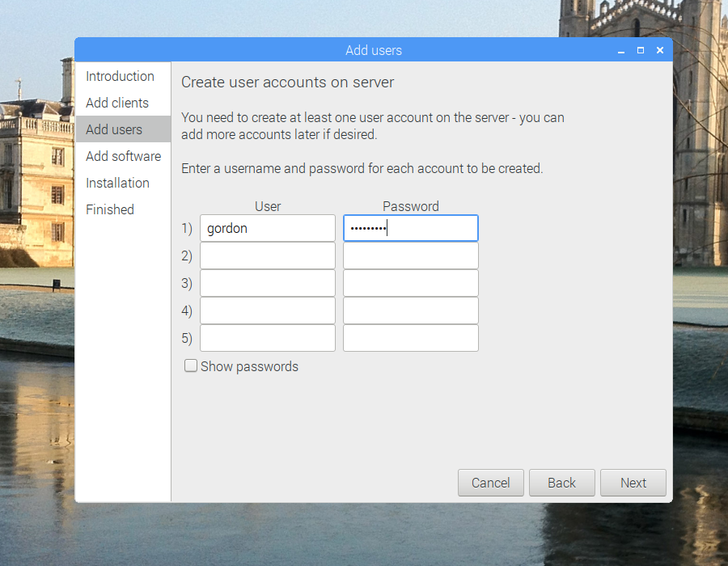Select the Finished step
The width and height of the screenshot is (728, 566).
click(x=110, y=209)
